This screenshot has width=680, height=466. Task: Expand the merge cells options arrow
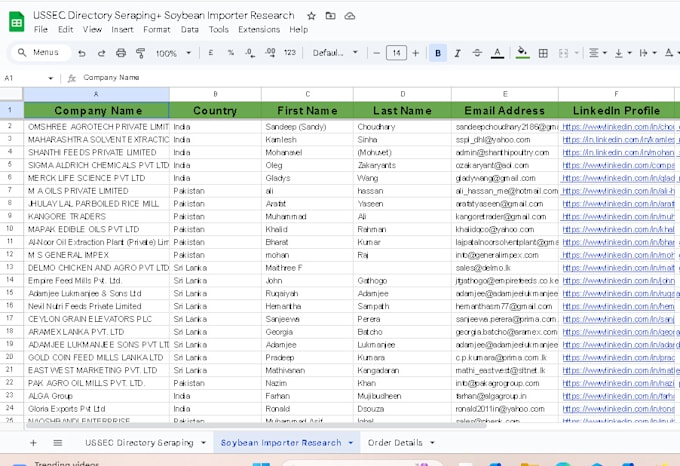coord(576,53)
